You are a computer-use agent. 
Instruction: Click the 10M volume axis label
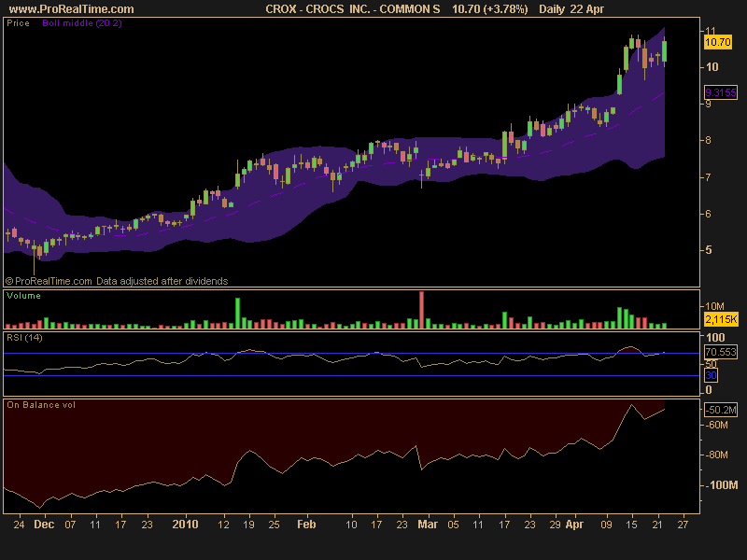click(x=715, y=306)
